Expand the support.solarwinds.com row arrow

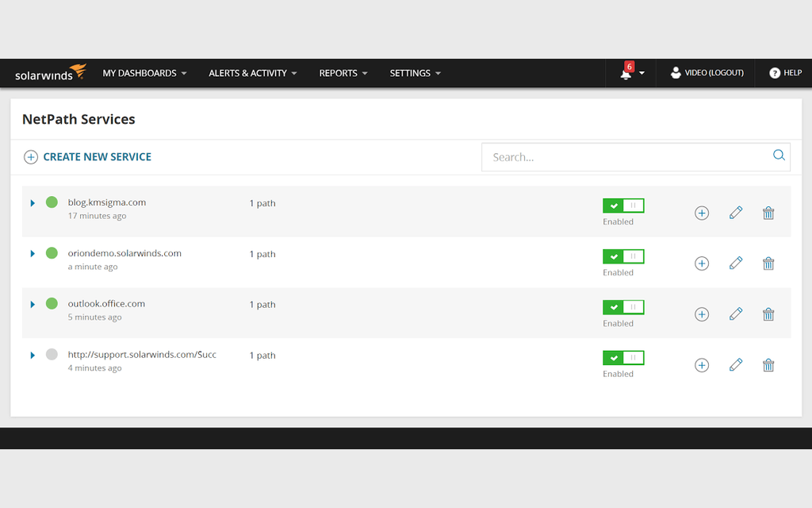33,355
